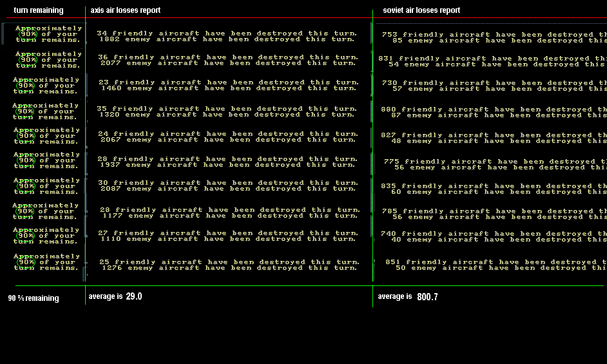The width and height of the screenshot is (607, 364).
Task: Select the '835 friendly aircraft' soviet line
Action: coord(494,186)
